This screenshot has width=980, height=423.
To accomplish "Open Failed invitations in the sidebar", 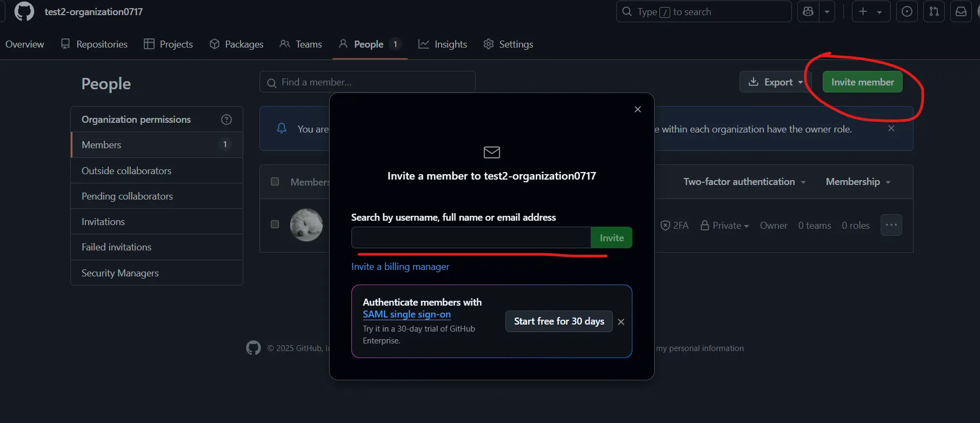I will click(157, 247).
